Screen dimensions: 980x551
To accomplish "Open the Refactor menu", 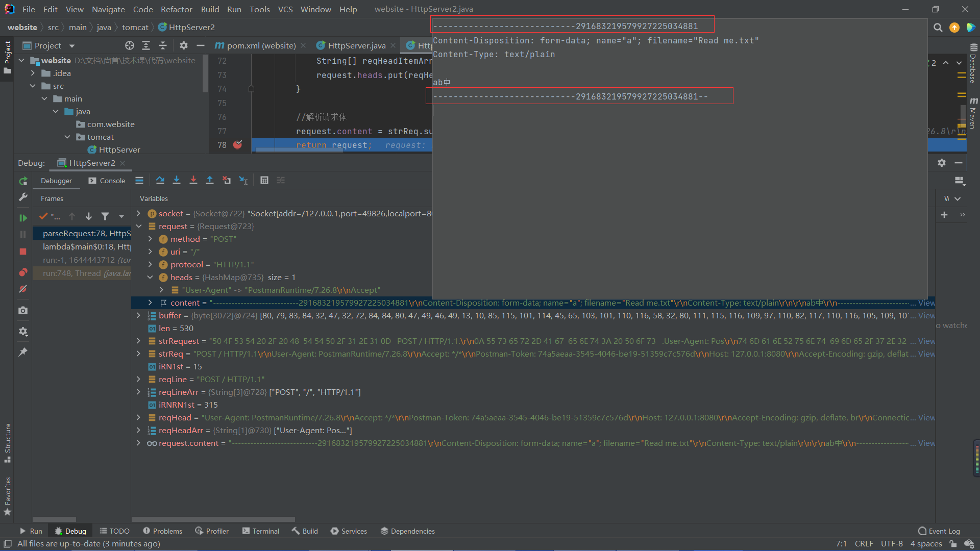I will 176,9.
